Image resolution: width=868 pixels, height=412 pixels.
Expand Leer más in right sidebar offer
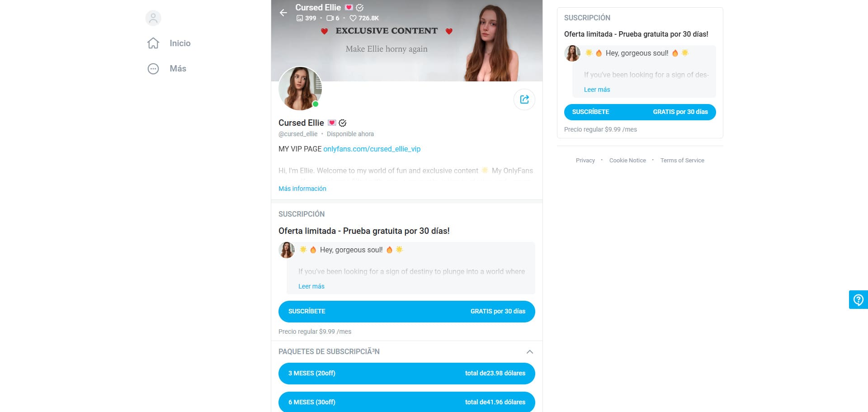[597, 90]
